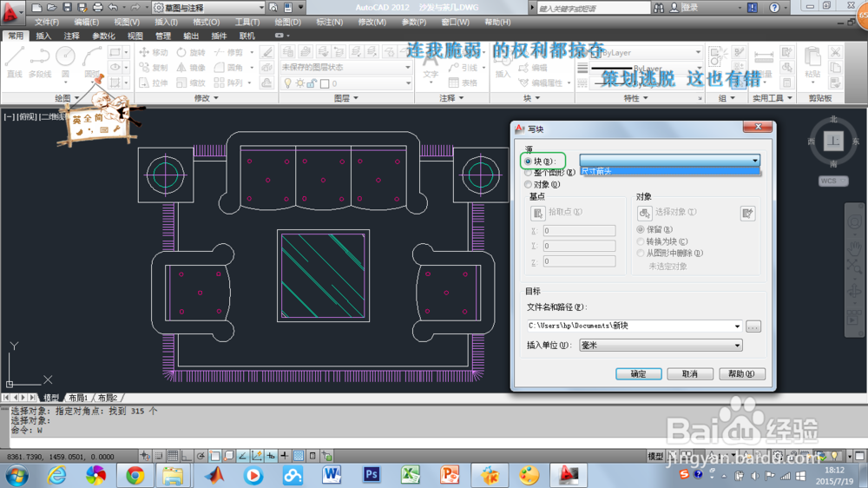
Task: Click the quick select icon in Objects section
Action: pos(747,214)
